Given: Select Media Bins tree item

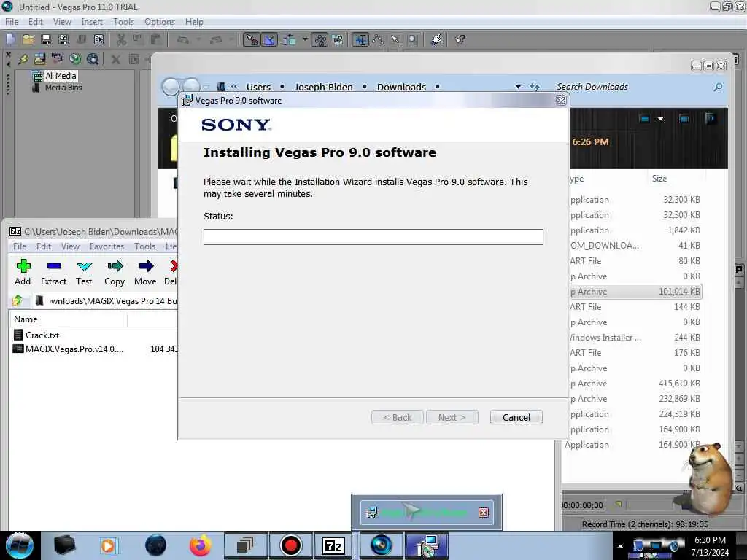Looking at the screenshot, I should pyautogui.click(x=63, y=87).
